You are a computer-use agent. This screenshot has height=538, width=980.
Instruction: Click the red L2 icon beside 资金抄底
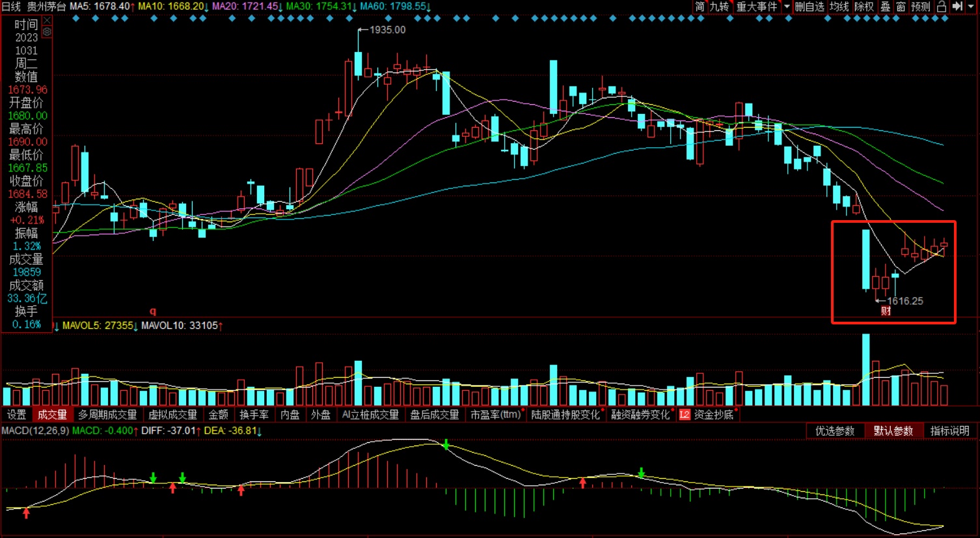click(x=685, y=415)
